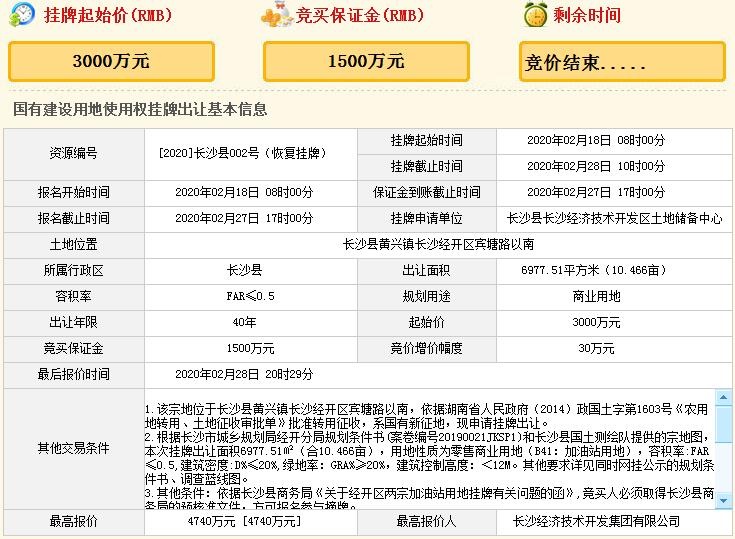Click the 最高报价 label
The width and height of the screenshot is (735, 539).
(74, 521)
